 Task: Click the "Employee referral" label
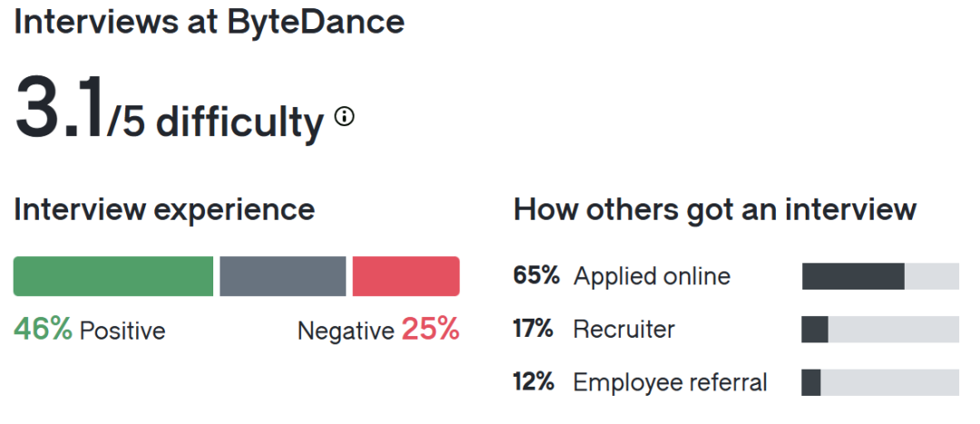[670, 382]
